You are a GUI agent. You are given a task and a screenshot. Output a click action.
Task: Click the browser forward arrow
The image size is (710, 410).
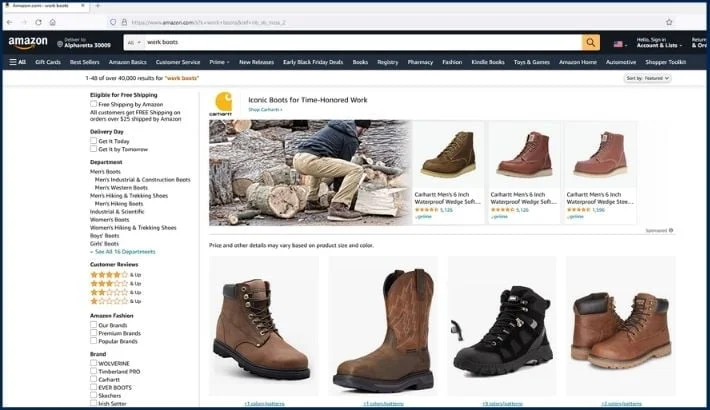point(24,22)
